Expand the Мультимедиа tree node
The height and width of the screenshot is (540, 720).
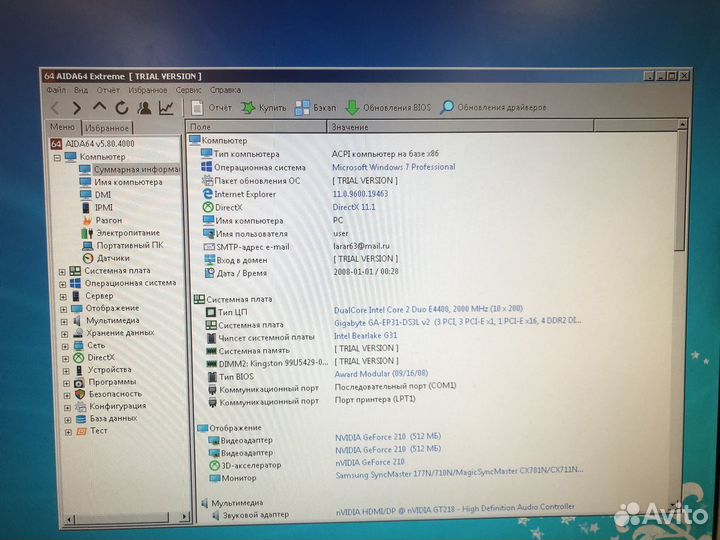click(63, 320)
